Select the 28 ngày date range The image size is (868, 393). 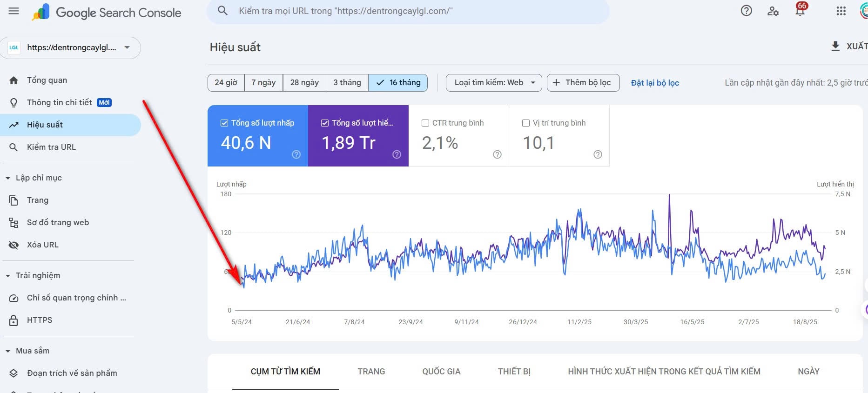304,83
